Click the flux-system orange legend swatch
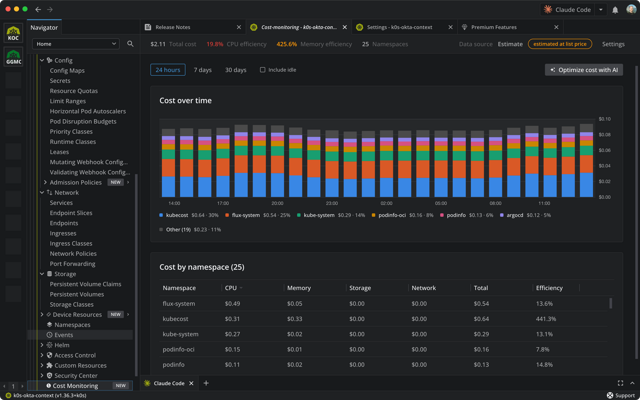640x400 pixels. [x=227, y=215]
